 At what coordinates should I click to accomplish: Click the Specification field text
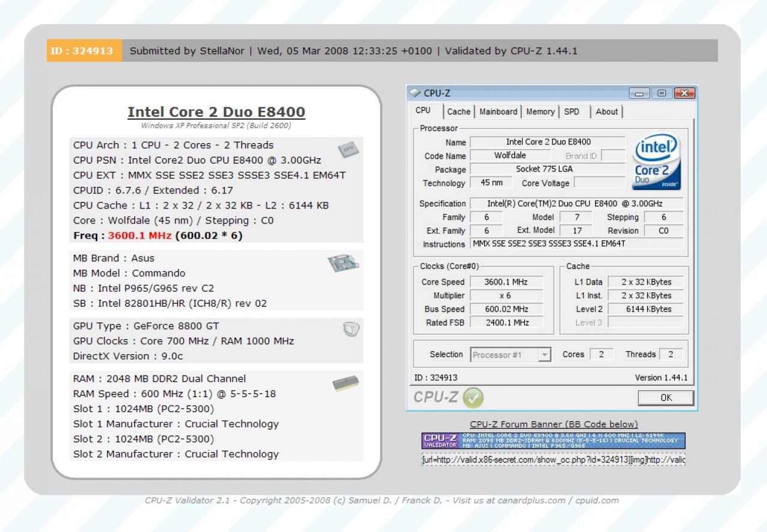click(x=576, y=204)
